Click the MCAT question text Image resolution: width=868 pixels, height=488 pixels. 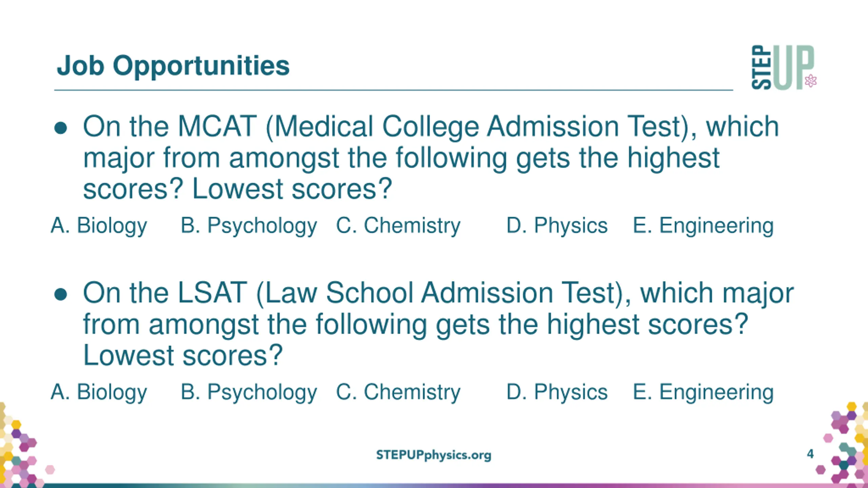coord(431,158)
